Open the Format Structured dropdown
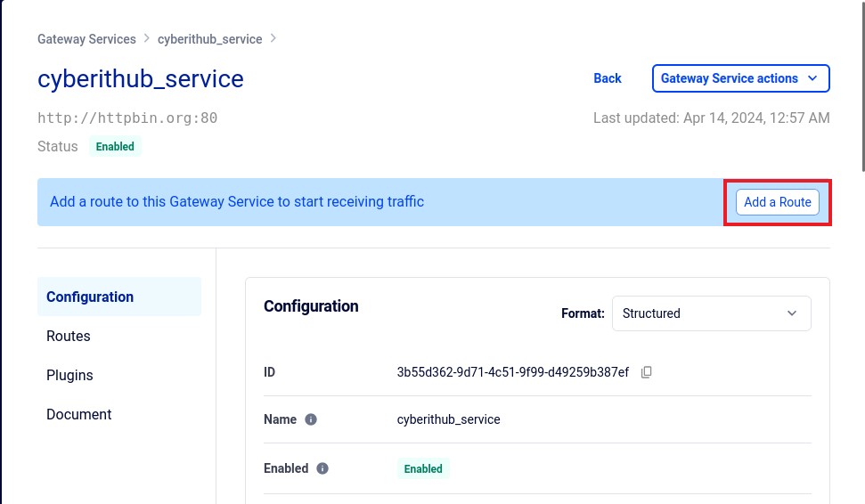The height and width of the screenshot is (504, 865). [711, 313]
